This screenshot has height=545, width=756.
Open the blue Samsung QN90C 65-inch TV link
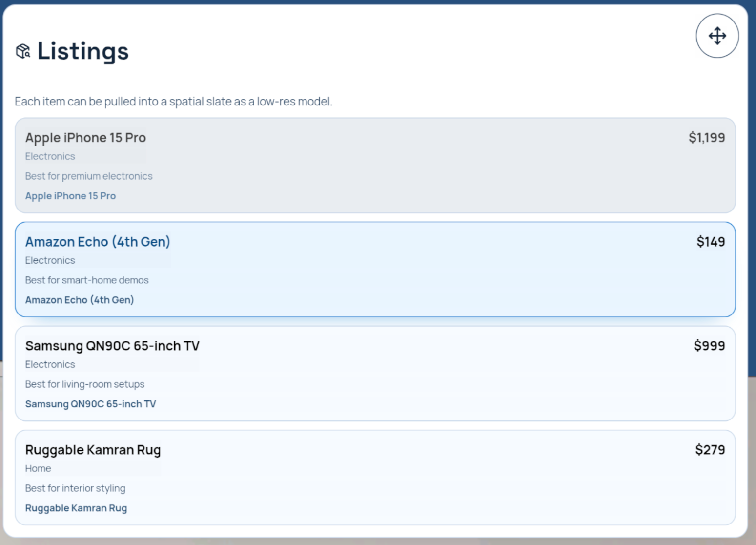tap(90, 404)
